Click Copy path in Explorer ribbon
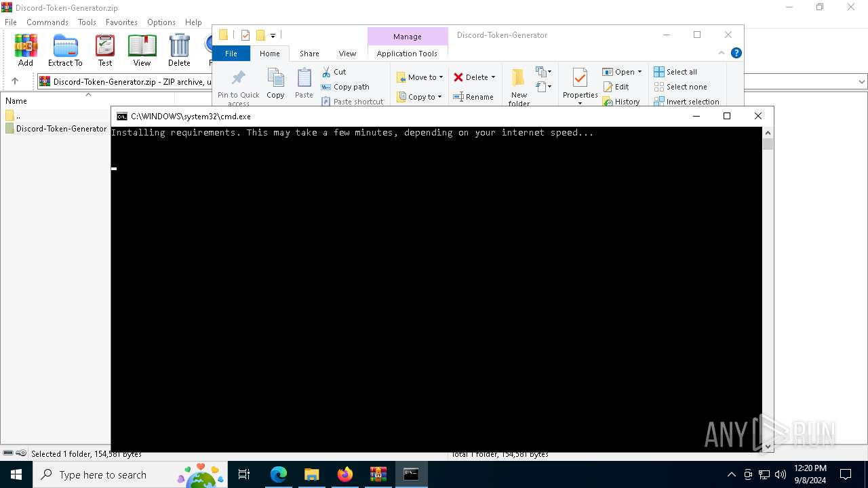Image resolution: width=868 pixels, height=488 pixels. (x=345, y=87)
